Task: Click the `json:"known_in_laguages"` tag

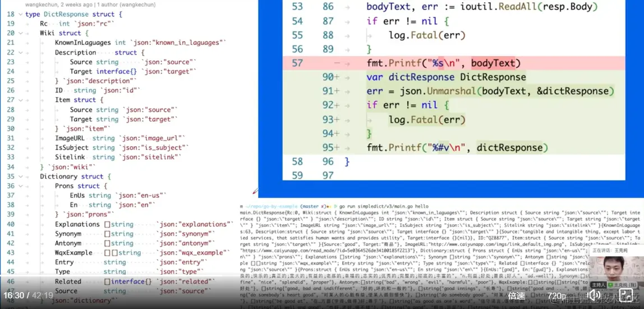Action: tap(178, 43)
